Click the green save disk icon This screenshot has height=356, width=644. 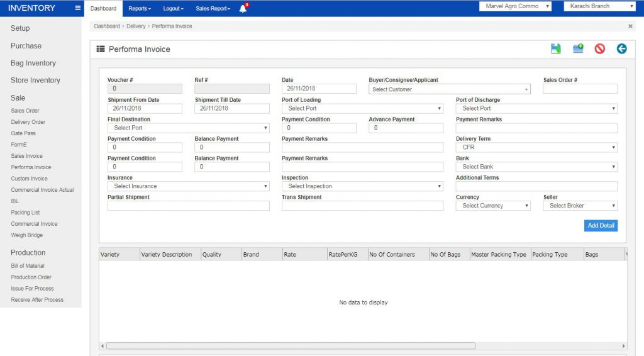click(x=556, y=49)
